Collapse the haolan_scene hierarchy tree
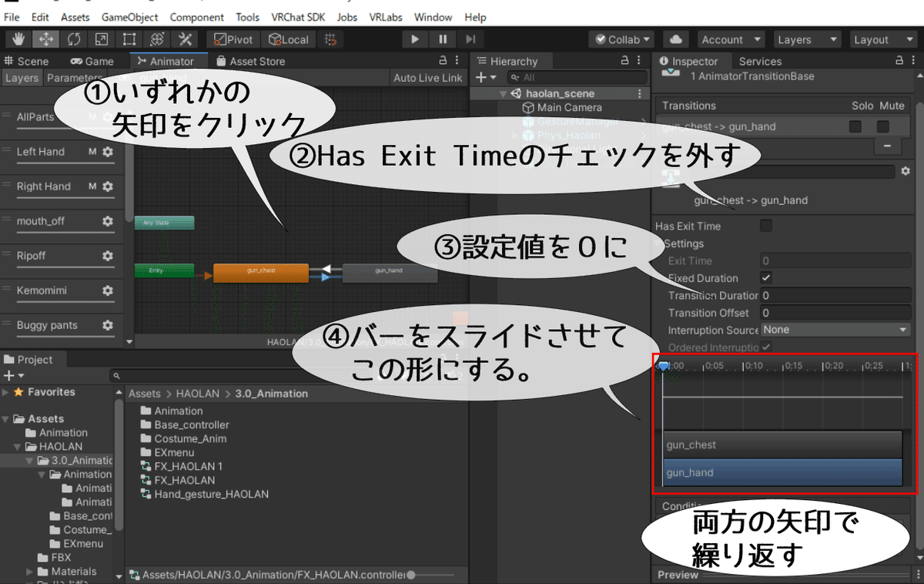The image size is (924, 584). coord(503,93)
